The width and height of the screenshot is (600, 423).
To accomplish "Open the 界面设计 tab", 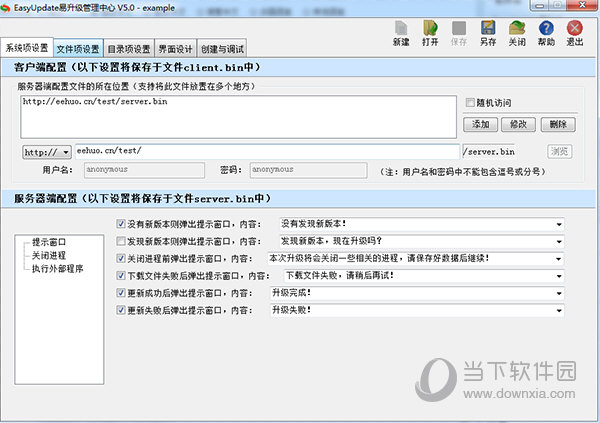I will click(176, 49).
